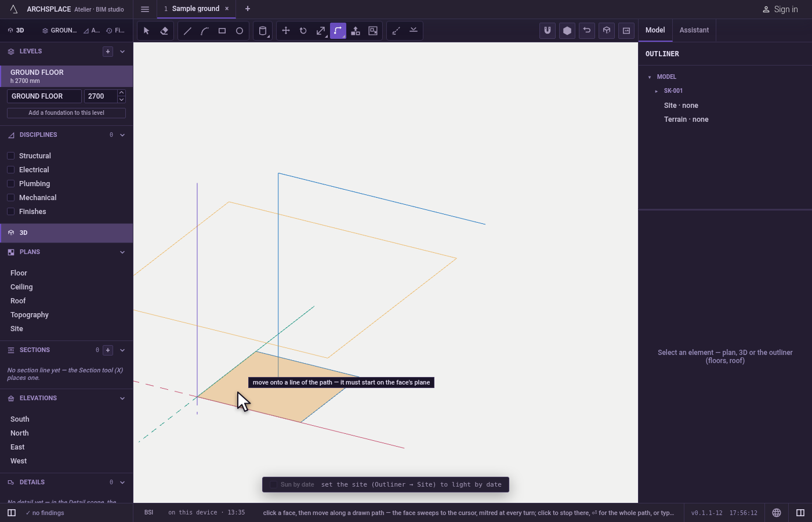Toggle the magnet snapping icon

click(x=548, y=31)
